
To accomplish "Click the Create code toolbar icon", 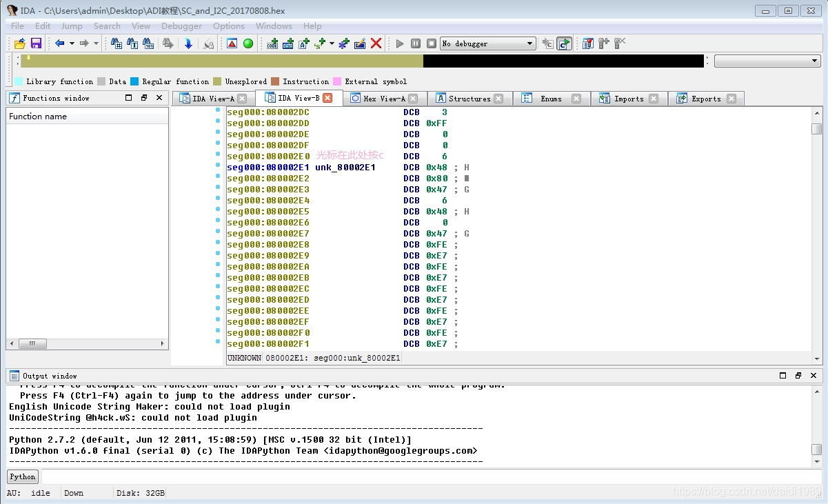I will pyautogui.click(x=272, y=43).
